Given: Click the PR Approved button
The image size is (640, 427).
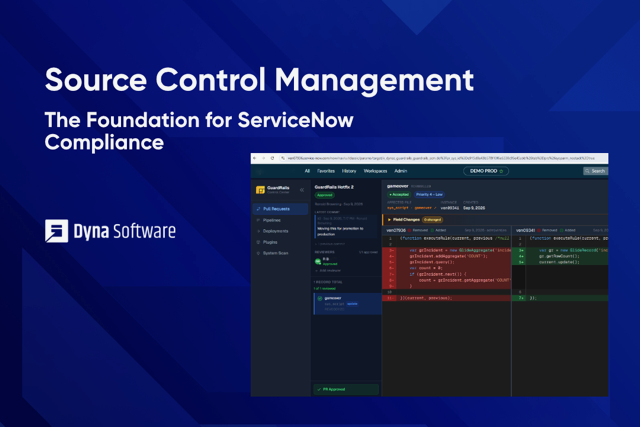Looking at the screenshot, I should click(346, 389).
